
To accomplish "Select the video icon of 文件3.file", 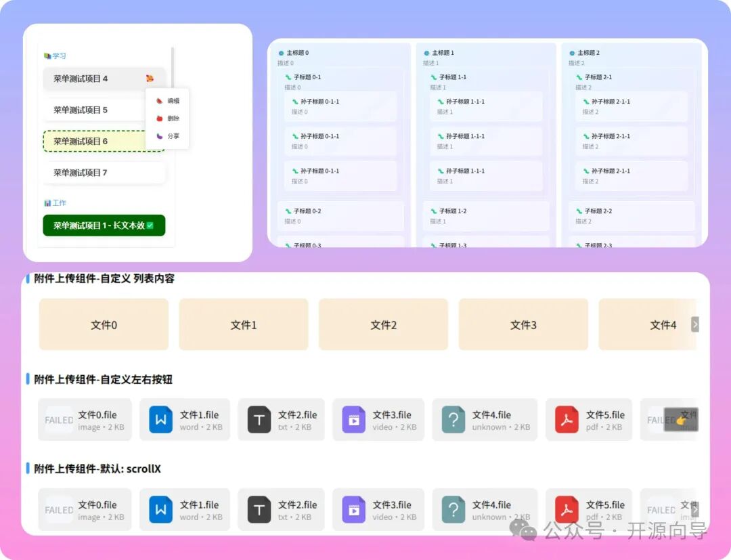I will click(x=355, y=419).
